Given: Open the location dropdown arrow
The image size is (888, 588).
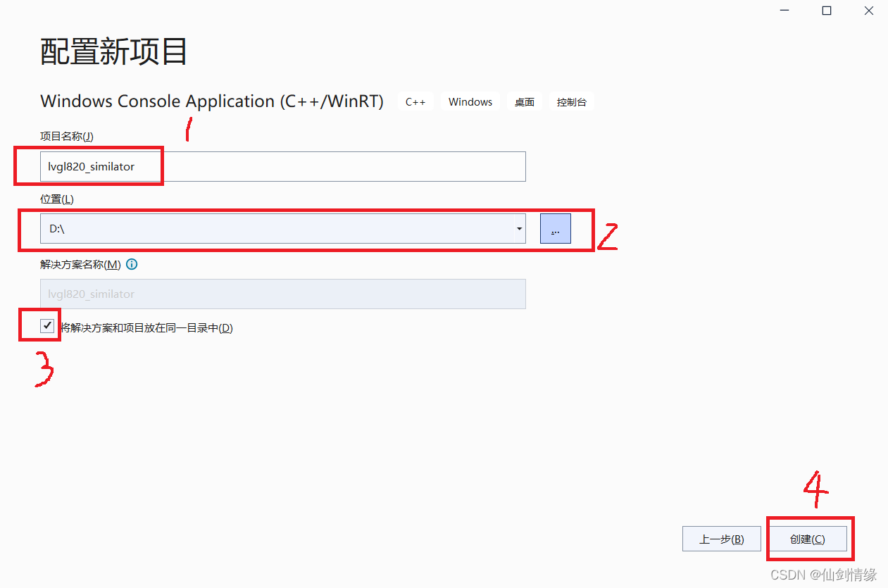Looking at the screenshot, I should click(519, 229).
